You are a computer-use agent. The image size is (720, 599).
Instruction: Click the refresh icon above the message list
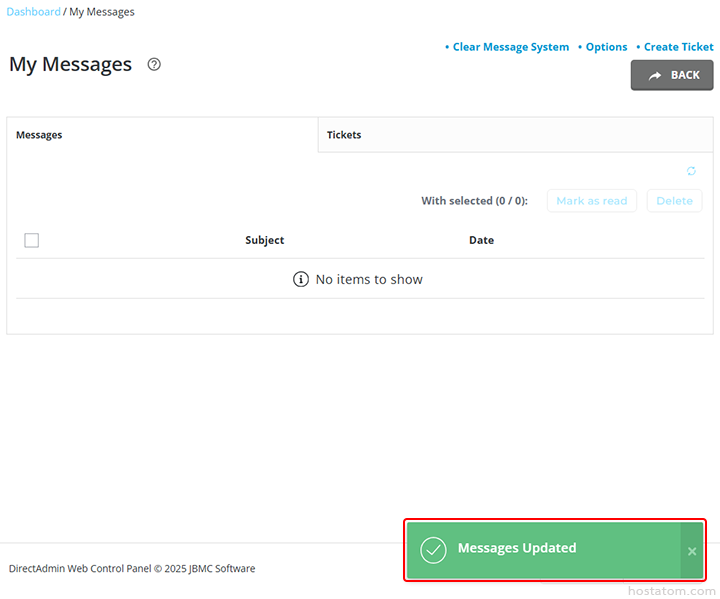tap(691, 171)
